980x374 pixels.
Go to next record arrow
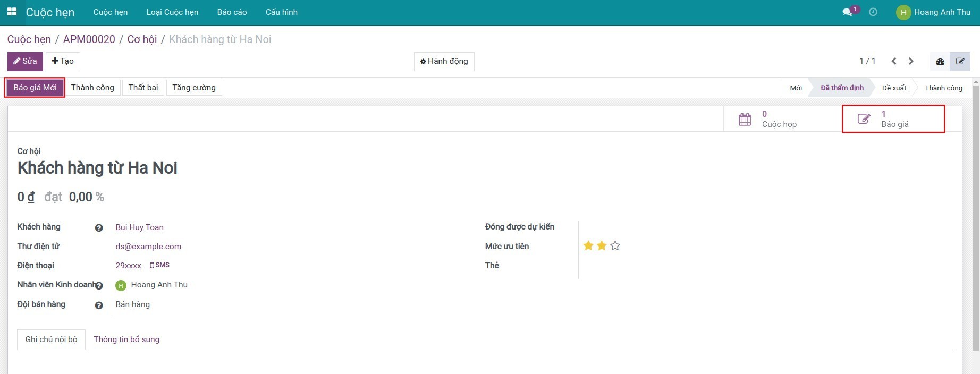pyautogui.click(x=911, y=61)
